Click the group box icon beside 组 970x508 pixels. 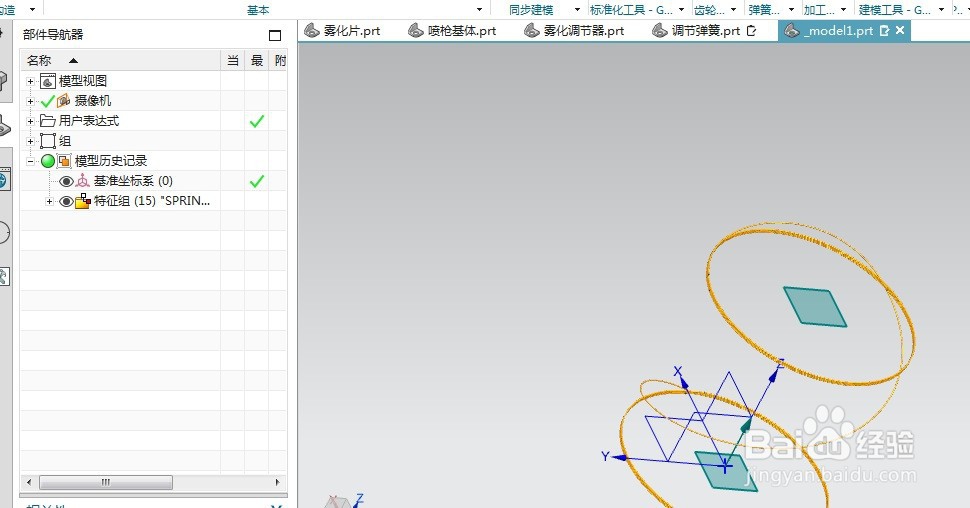point(48,141)
